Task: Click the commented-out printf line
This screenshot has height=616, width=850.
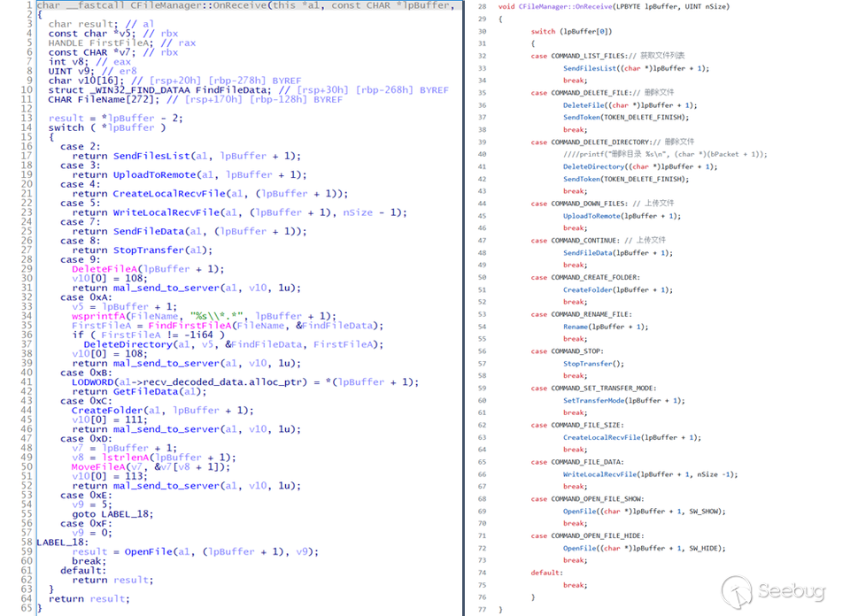Action: (x=665, y=154)
